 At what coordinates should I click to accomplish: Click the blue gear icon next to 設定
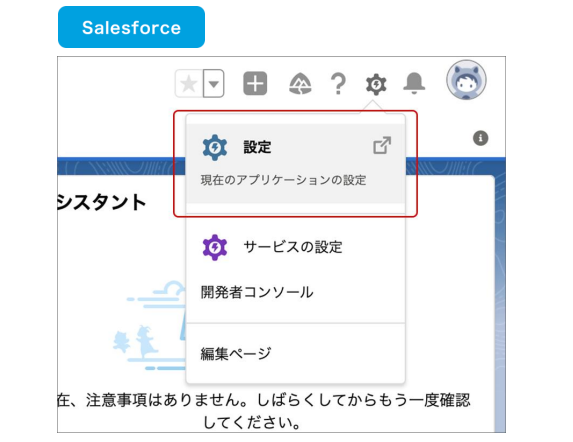(x=215, y=147)
